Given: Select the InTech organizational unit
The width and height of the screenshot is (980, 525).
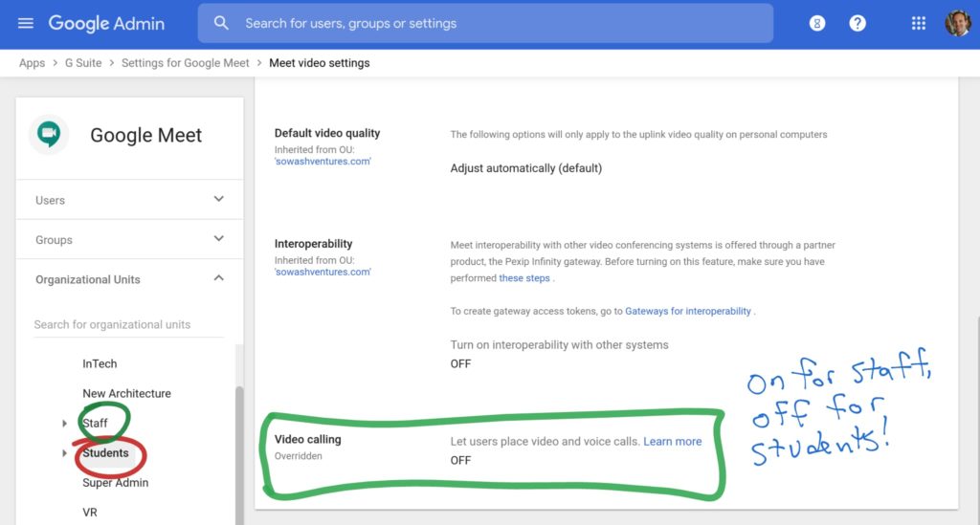Looking at the screenshot, I should (100, 363).
